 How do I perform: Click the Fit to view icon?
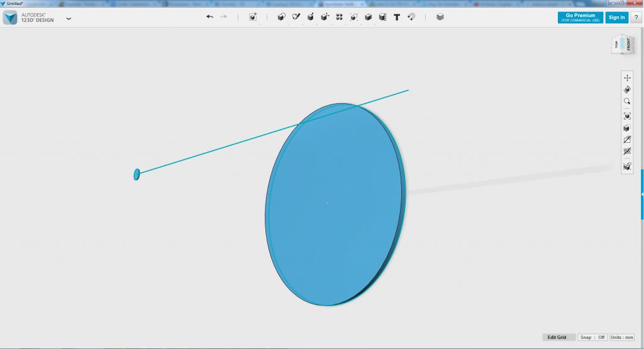[x=627, y=116]
